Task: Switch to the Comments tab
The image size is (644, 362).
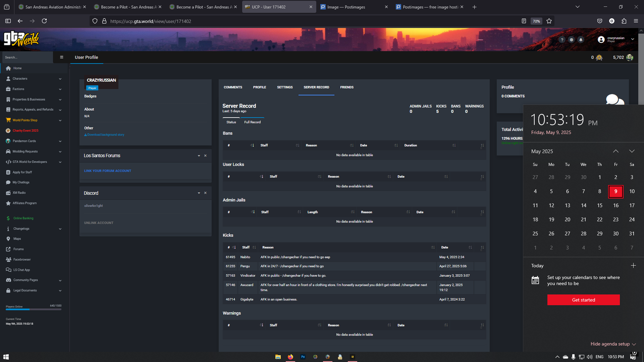Action: coord(233,87)
